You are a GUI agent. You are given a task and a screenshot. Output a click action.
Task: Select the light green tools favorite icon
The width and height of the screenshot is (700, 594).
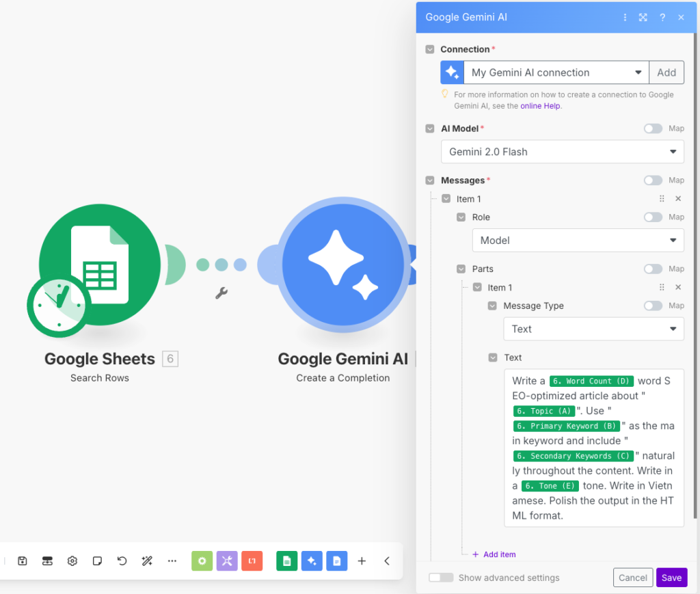pyautogui.click(x=202, y=561)
